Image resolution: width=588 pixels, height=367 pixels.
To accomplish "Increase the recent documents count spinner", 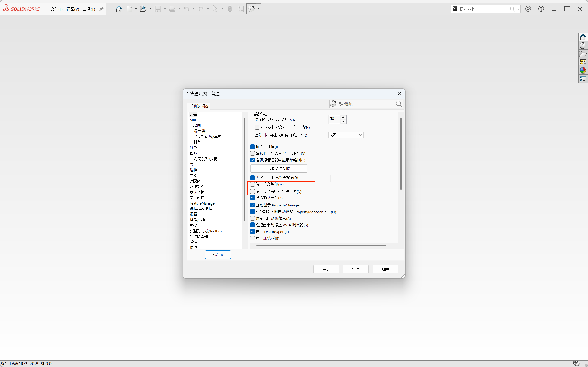I will tap(343, 117).
